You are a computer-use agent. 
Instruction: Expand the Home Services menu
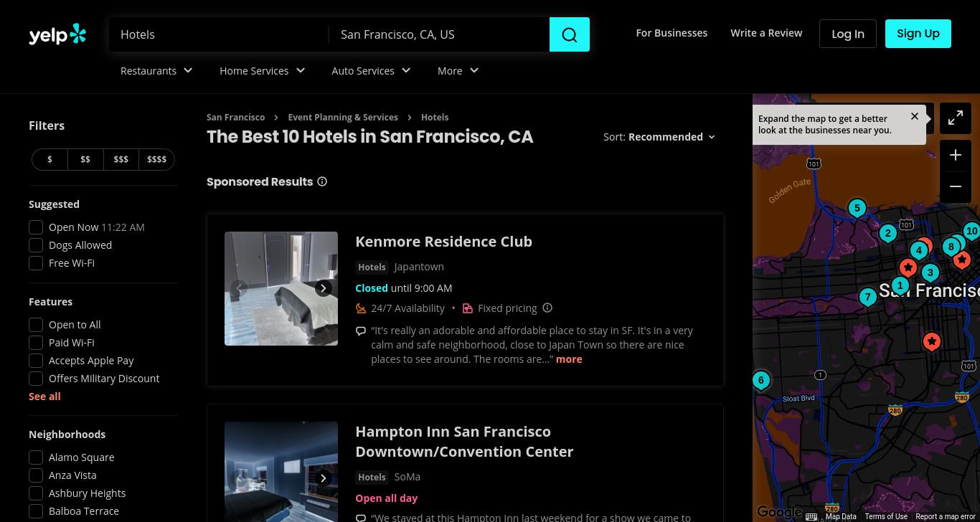coord(263,71)
